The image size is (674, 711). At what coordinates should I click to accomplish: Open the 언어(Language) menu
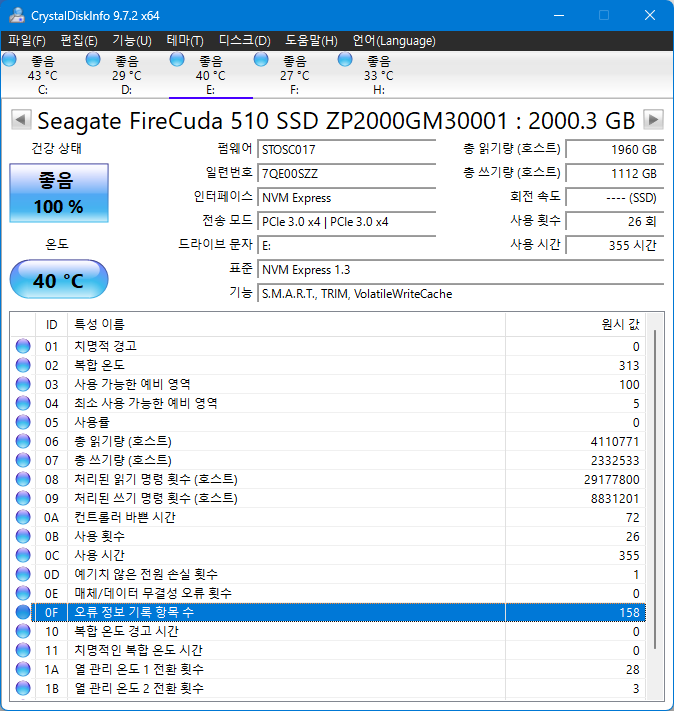(x=394, y=41)
